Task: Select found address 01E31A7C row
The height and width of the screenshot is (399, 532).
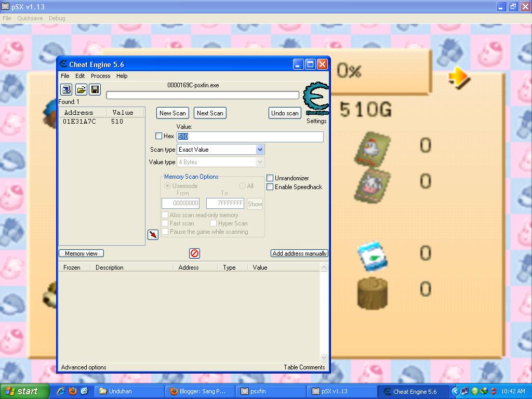Action: pyautogui.click(x=102, y=121)
